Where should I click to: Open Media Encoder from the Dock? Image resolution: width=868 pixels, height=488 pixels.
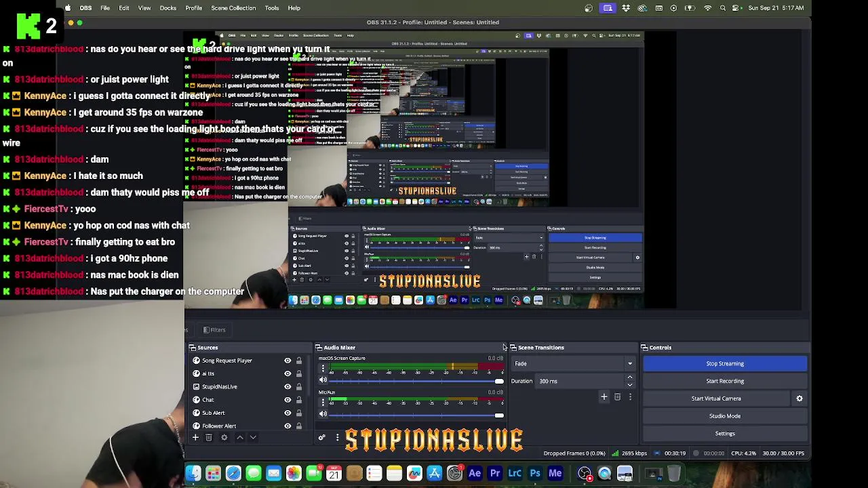click(x=555, y=473)
